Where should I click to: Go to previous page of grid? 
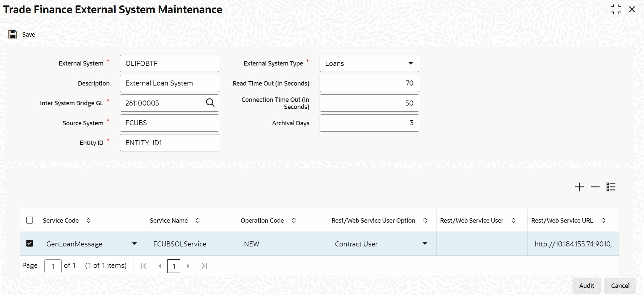coord(160,266)
